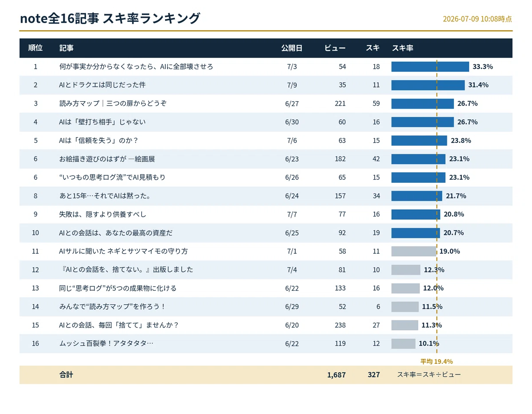Click the '12.3%' rate label

pos(434,270)
